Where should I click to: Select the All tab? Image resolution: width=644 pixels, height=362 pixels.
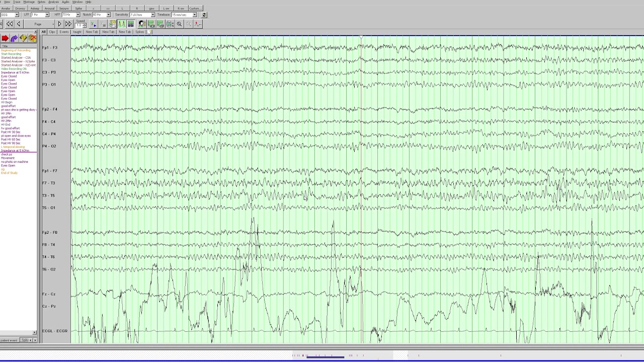(44, 32)
